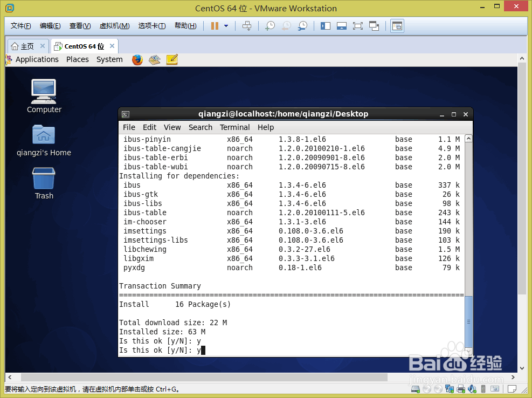Open the terminal Help menu
This screenshot has height=398, width=532.
(x=265, y=127)
